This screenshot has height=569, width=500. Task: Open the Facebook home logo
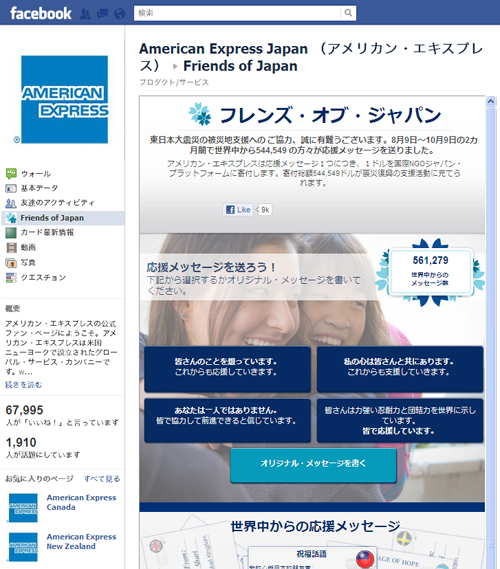(41, 13)
